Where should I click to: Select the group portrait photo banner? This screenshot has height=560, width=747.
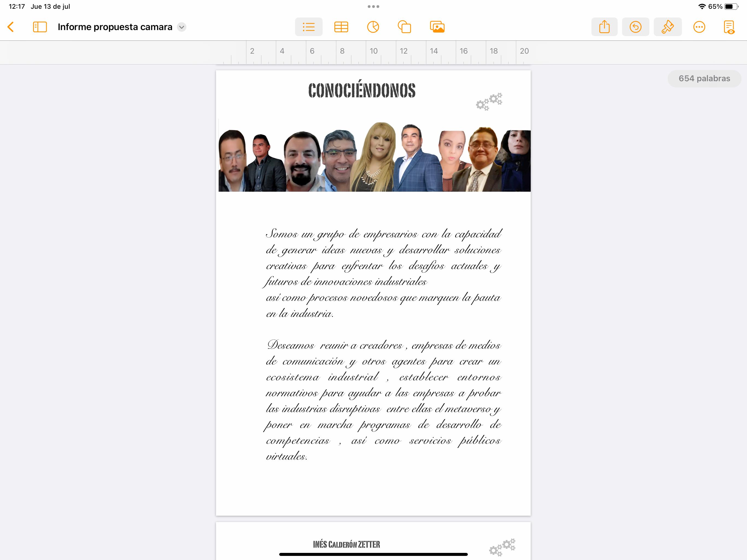(x=374, y=157)
